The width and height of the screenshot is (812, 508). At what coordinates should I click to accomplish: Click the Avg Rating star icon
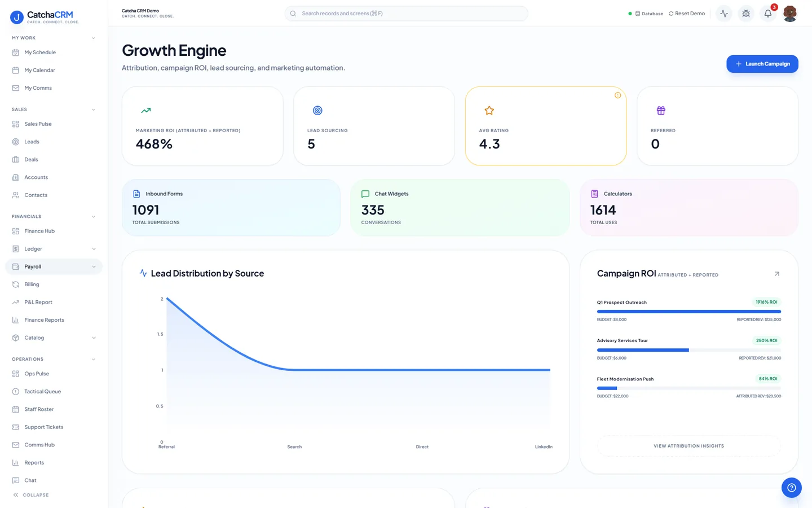(x=489, y=111)
